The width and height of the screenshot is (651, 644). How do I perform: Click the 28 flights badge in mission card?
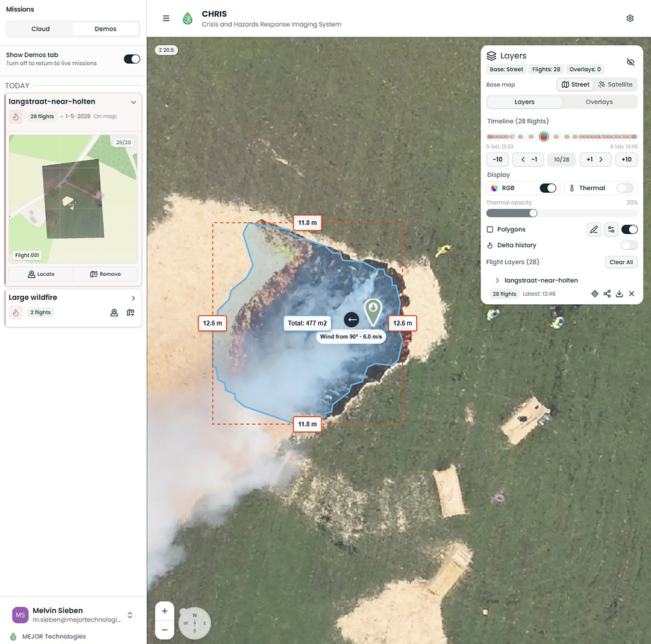(42, 116)
